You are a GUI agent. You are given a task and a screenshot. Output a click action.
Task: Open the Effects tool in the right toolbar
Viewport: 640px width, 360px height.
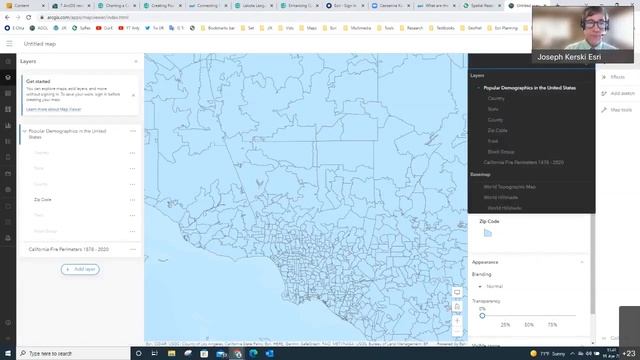tap(613, 77)
